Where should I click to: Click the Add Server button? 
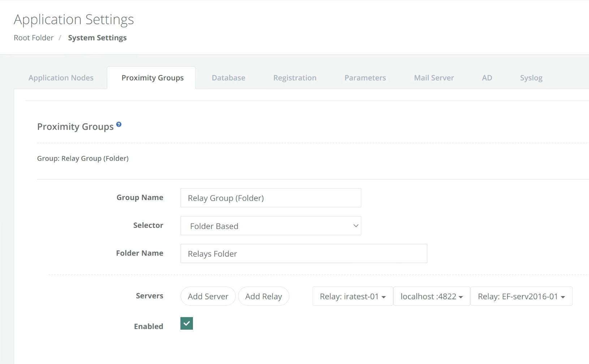point(208,296)
